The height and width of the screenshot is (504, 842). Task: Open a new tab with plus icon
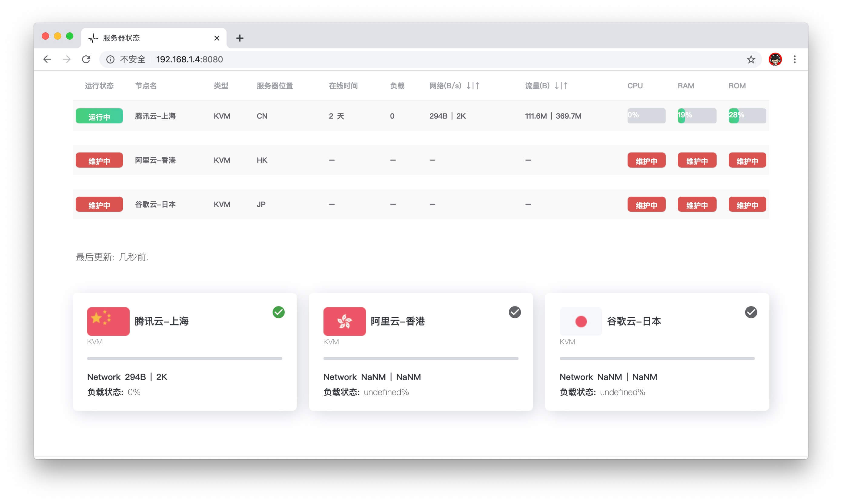240,38
